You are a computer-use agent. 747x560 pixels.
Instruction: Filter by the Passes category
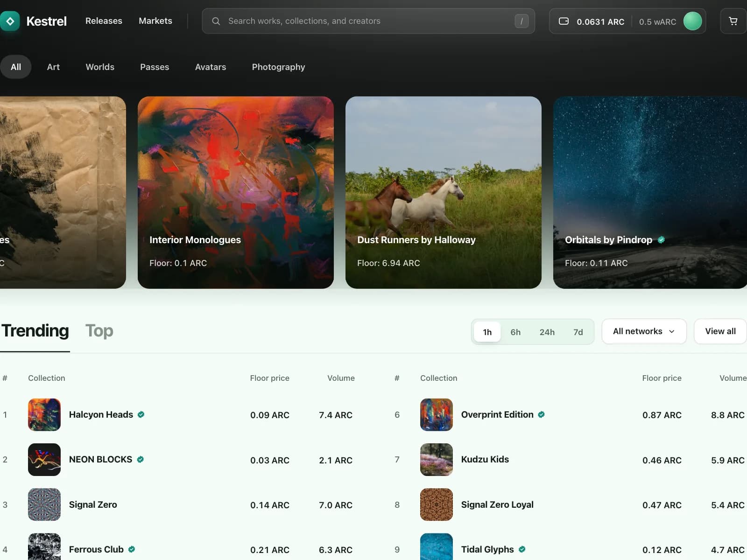(x=155, y=67)
